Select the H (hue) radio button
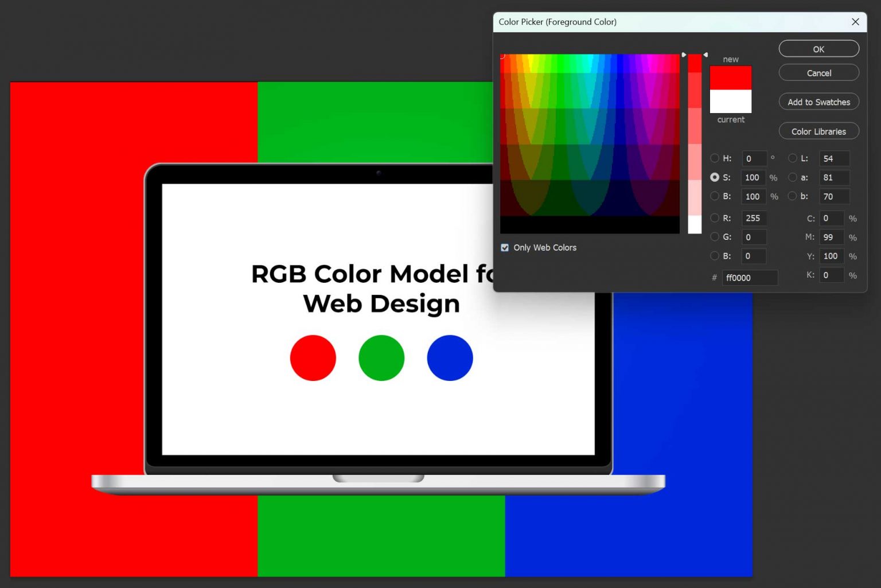This screenshot has height=588, width=881. tap(715, 158)
